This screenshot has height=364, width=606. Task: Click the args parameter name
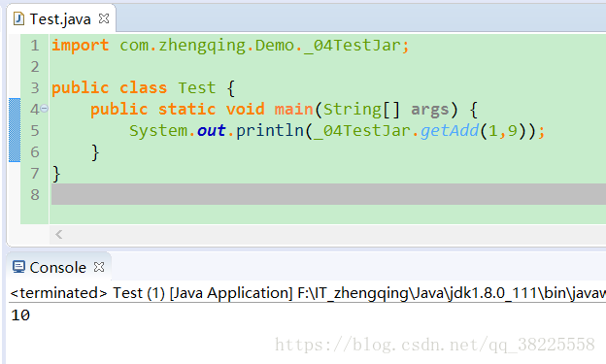click(x=430, y=110)
